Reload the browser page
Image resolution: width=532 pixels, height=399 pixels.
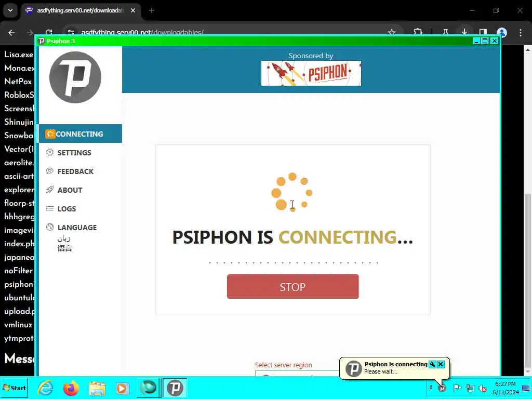[49, 33]
